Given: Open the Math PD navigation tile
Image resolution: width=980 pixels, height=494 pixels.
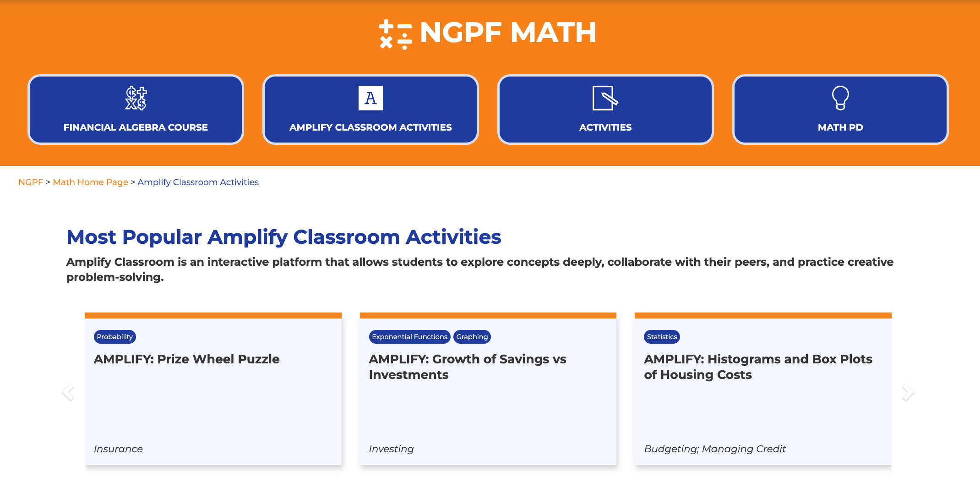Looking at the screenshot, I should pos(840,127).
